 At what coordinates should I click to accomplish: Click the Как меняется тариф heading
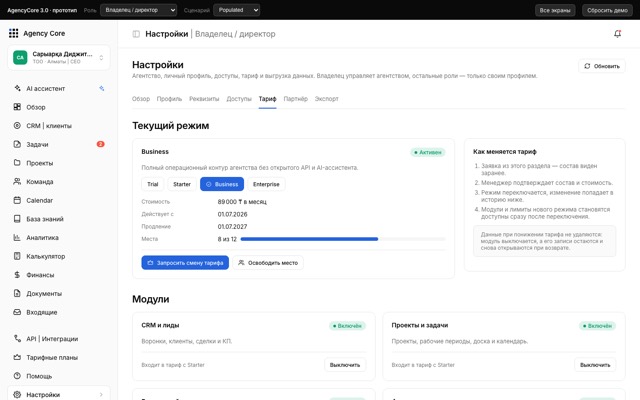click(505, 151)
